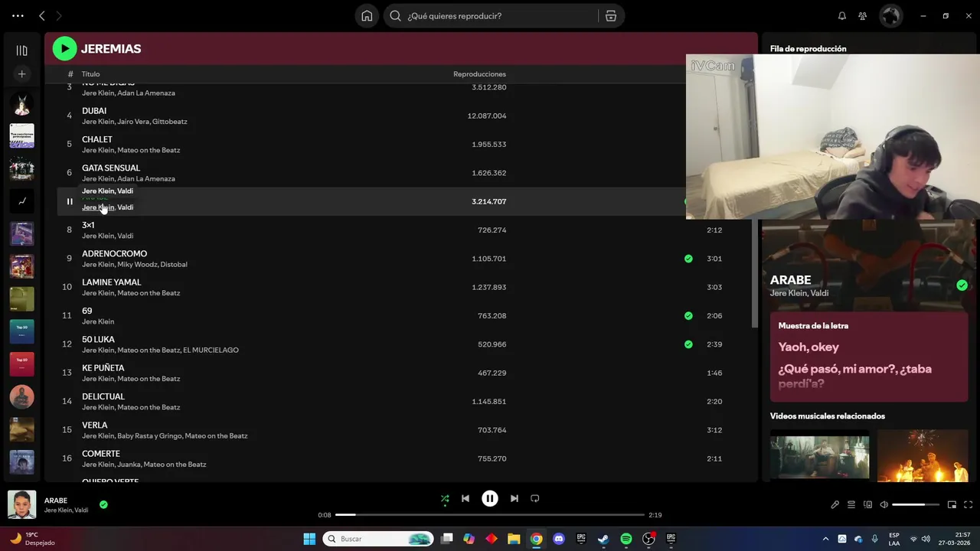
Task: Click the tracklist vertical scrollbar
Action: click(x=754, y=274)
